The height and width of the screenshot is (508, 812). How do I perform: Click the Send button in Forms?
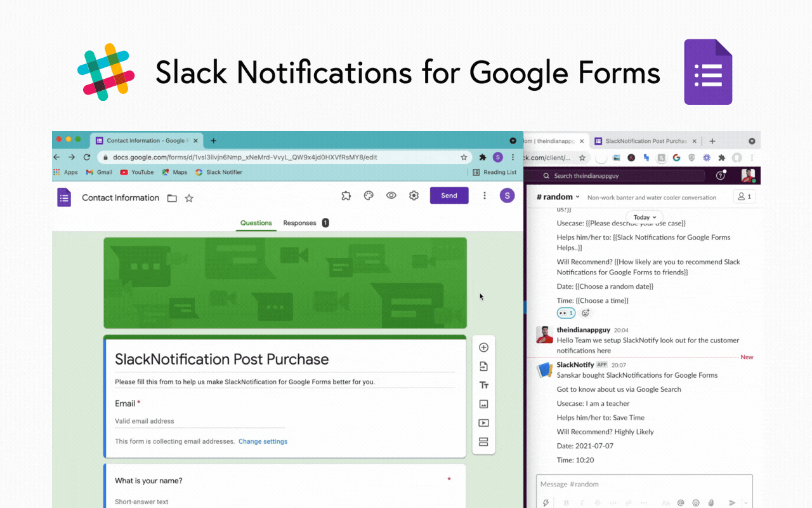tap(449, 196)
